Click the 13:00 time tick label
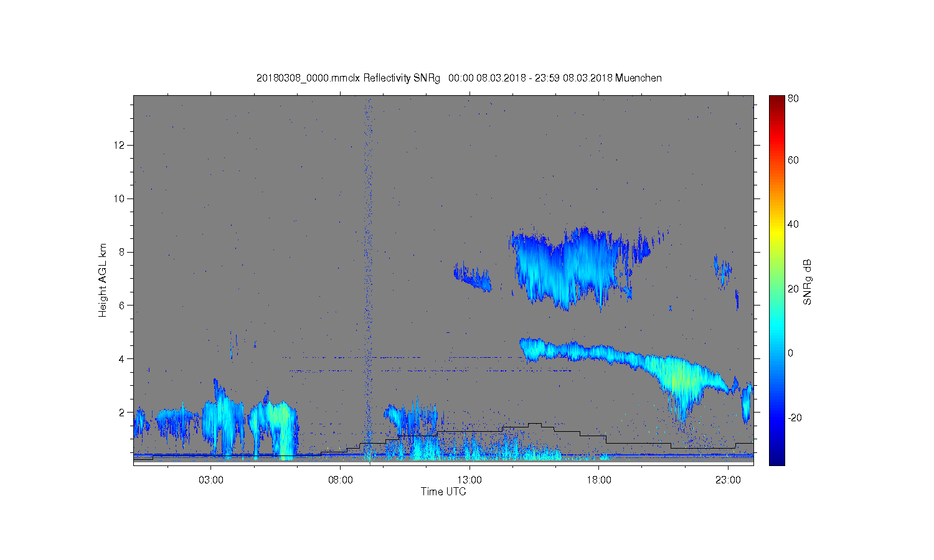The width and height of the screenshot is (934, 560). pyautogui.click(x=469, y=480)
